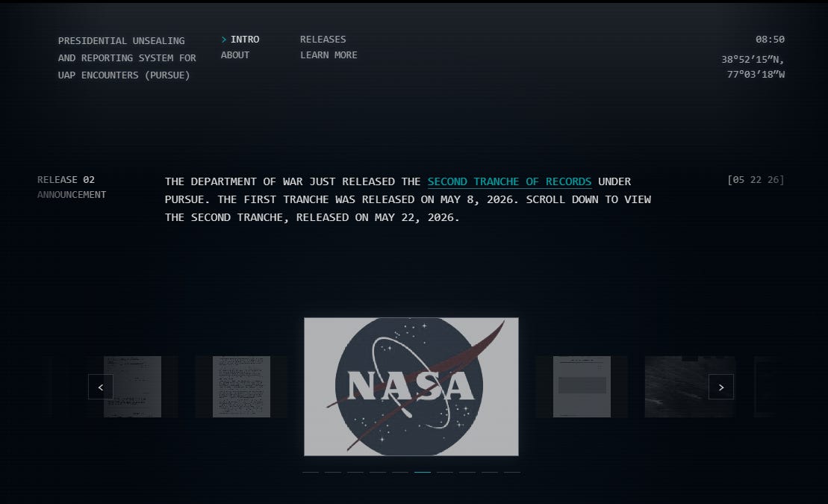Go to the RELEASES section
This screenshot has height=504, width=828.
tap(323, 40)
